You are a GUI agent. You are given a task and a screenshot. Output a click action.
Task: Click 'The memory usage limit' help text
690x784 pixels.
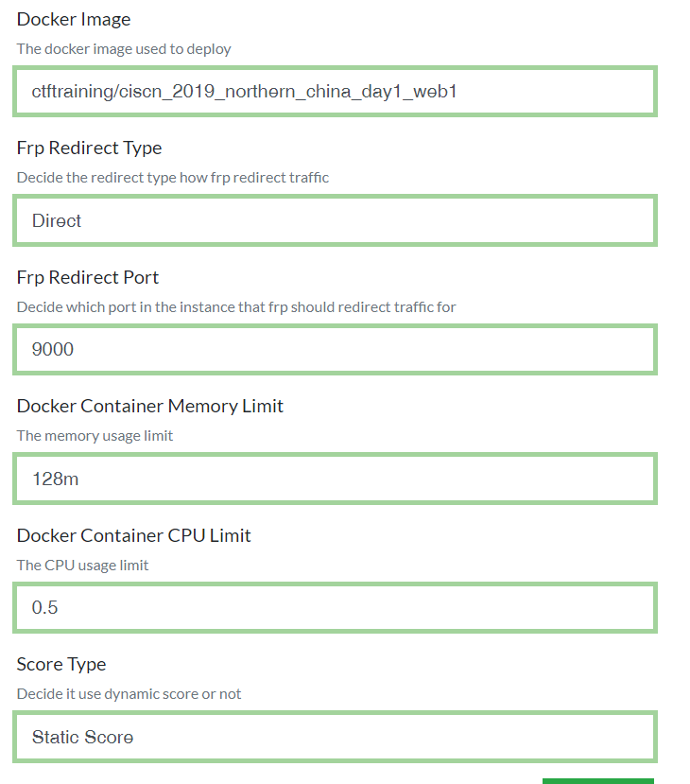[95, 436]
